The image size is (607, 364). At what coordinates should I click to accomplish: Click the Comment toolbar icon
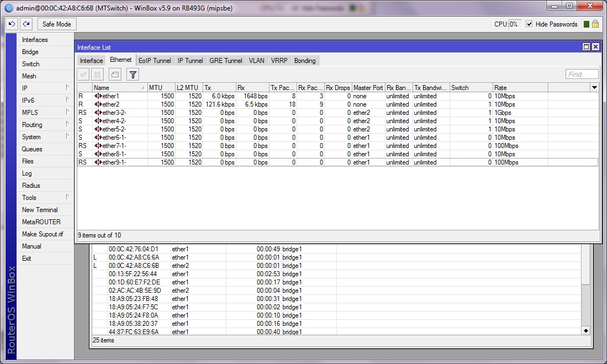tap(115, 75)
